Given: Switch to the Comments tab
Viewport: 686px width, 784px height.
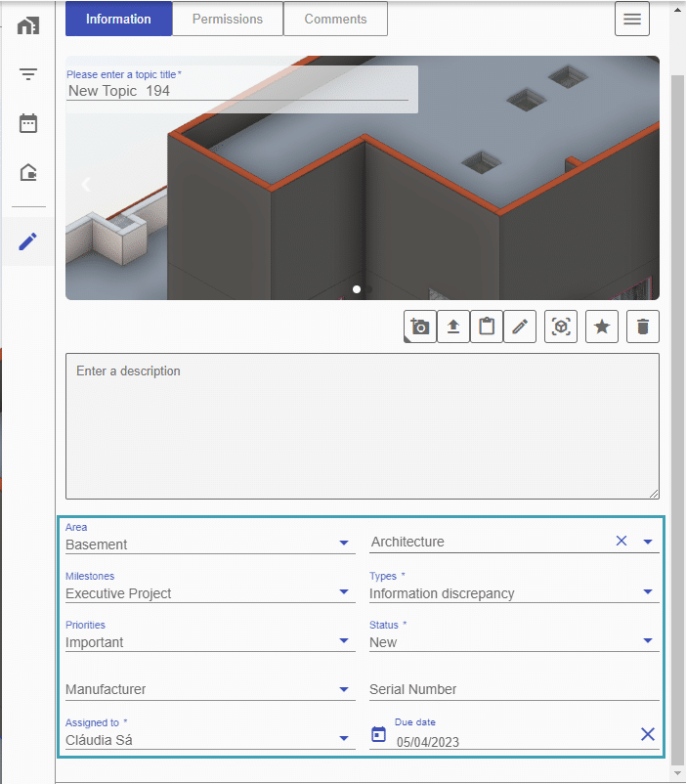Looking at the screenshot, I should coord(335,19).
